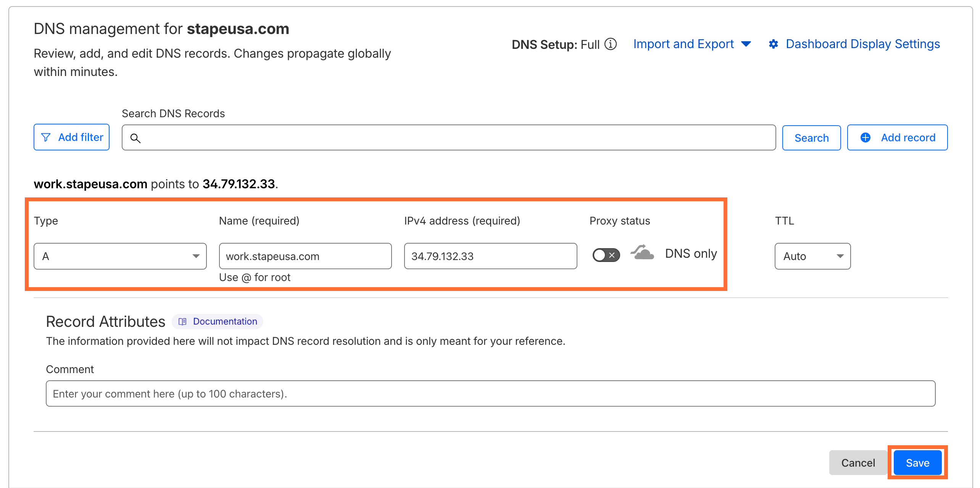Click the funnel icon in Add filter
The image size is (980, 488).
tap(46, 137)
